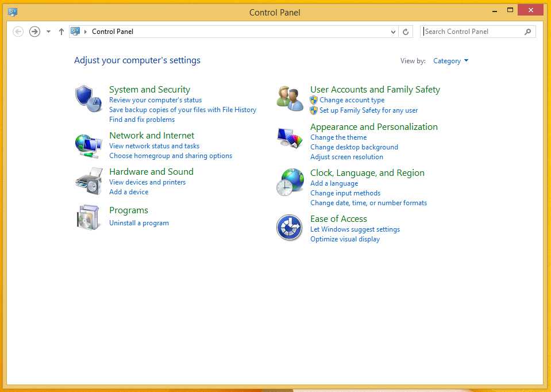Screen dimensions: 551x392
Task: Click the System and Security shield icon
Action: [x=88, y=98]
